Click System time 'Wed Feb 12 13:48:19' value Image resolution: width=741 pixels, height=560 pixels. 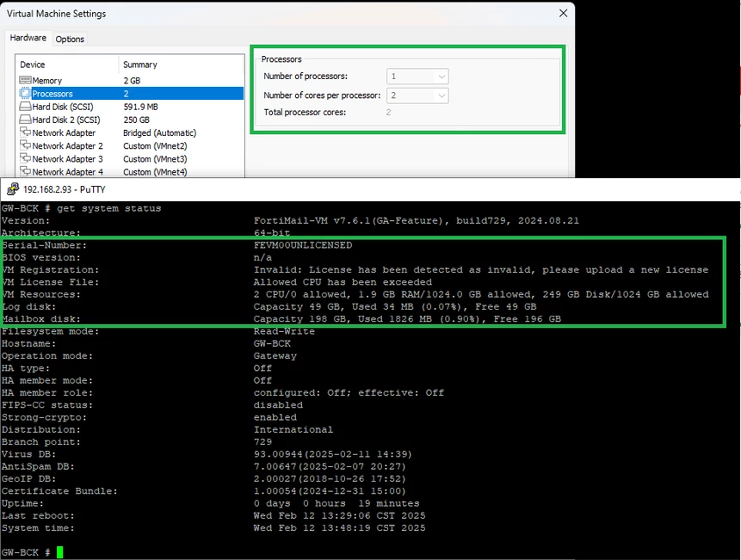(x=339, y=527)
